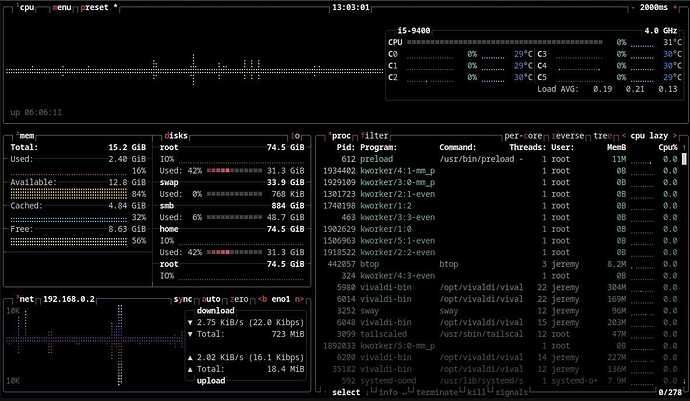
Task: Toggle reverse sorting of processes
Action: (x=568, y=136)
